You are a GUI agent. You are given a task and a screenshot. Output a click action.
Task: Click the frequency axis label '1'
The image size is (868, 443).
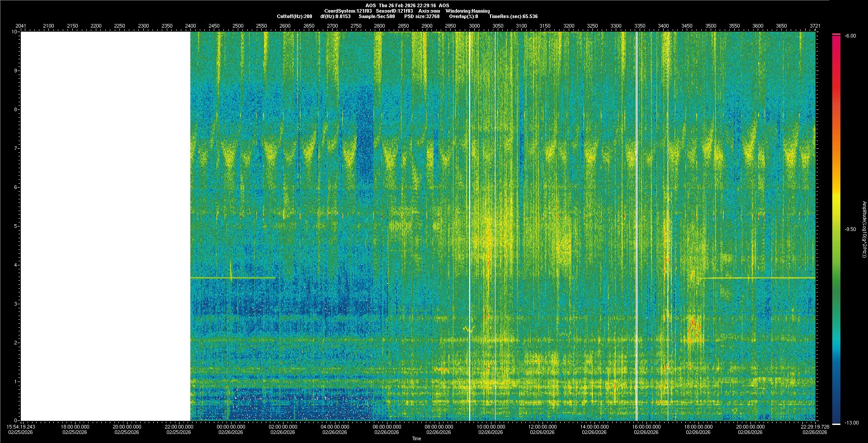click(x=16, y=382)
